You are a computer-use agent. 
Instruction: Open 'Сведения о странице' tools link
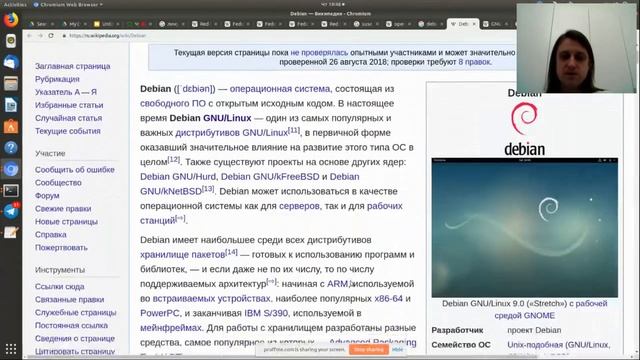pyautogui.click(x=75, y=338)
